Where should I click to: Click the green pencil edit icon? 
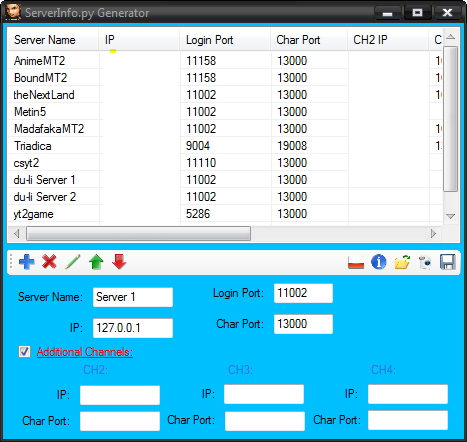pos(73,262)
